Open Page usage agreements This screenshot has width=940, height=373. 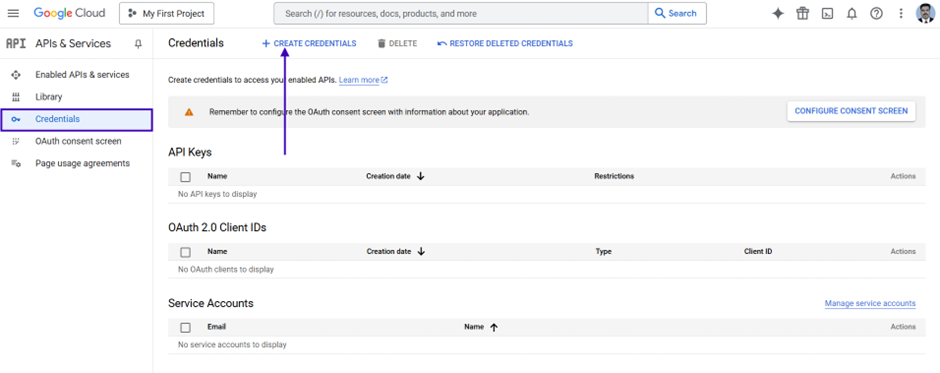[x=82, y=163]
